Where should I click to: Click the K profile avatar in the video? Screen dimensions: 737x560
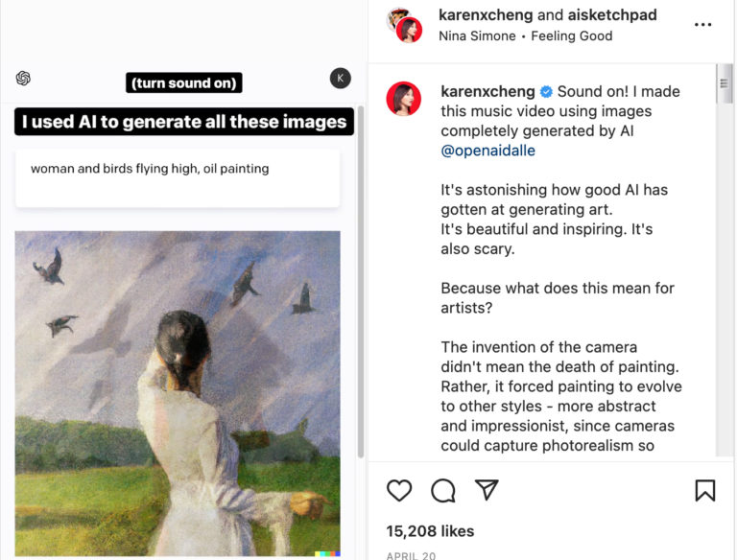[x=340, y=79]
